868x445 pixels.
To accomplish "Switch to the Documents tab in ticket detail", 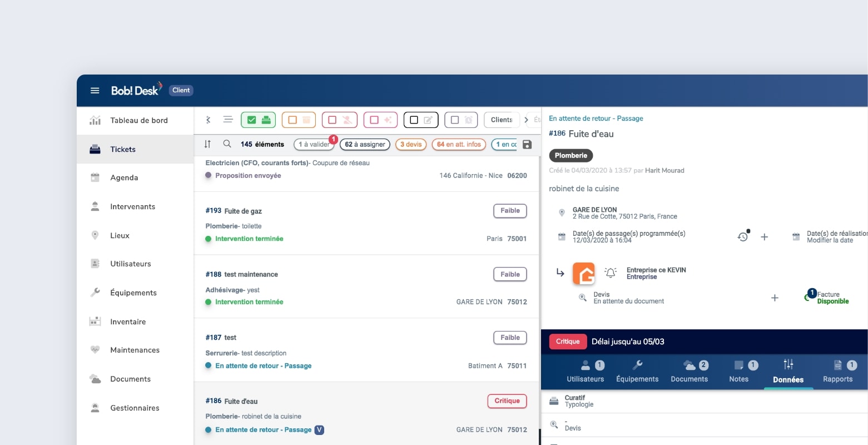I will pos(689,372).
